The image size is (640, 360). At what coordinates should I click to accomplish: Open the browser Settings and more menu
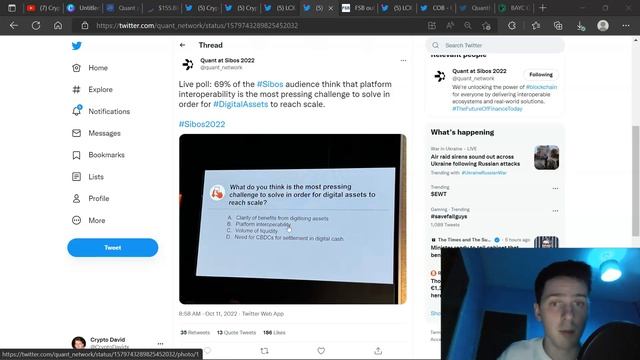click(x=626, y=26)
